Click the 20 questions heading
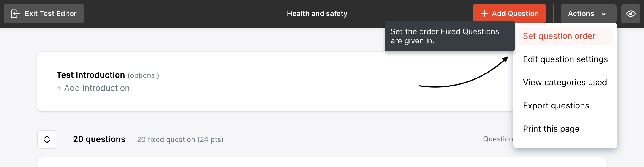The image size is (644, 167). click(99, 139)
